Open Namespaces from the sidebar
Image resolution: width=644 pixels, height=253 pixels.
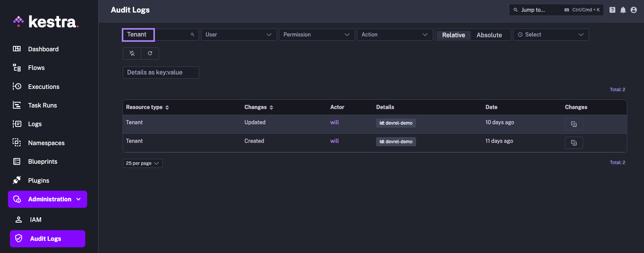pyautogui.click(x=46, y=143)
